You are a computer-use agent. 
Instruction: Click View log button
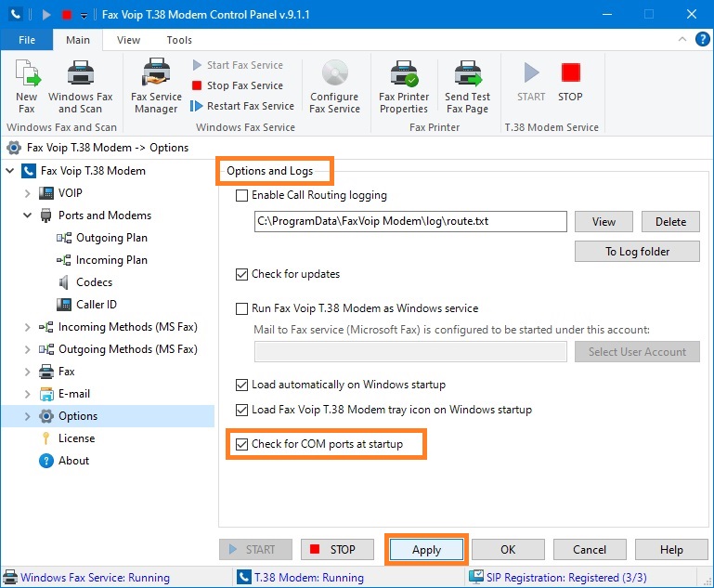click(x=604, y=222)
